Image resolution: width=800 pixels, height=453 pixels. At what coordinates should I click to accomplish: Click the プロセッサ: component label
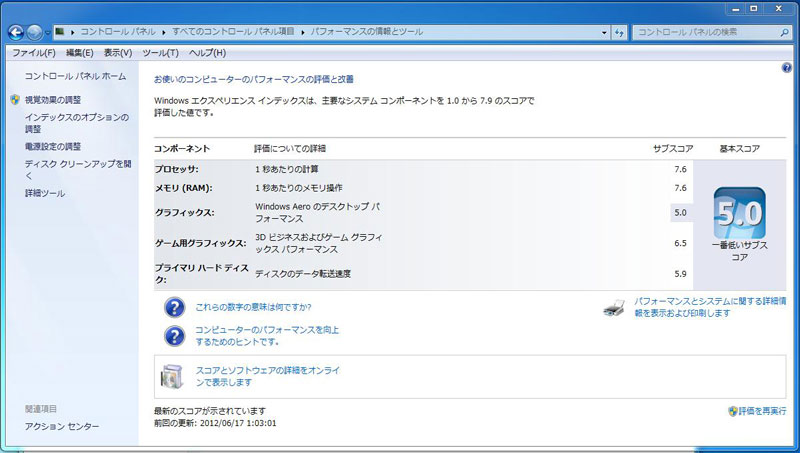pos(177,169)
